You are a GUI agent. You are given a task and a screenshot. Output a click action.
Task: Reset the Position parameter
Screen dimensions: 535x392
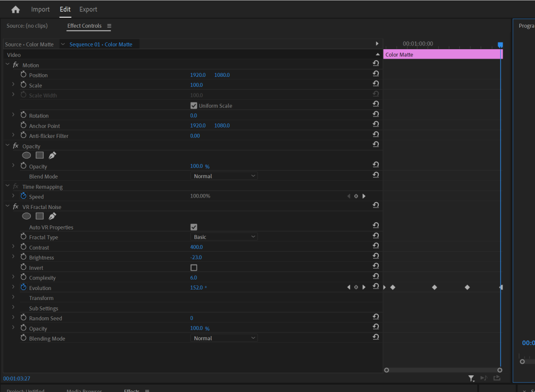(x=376, y=73)
